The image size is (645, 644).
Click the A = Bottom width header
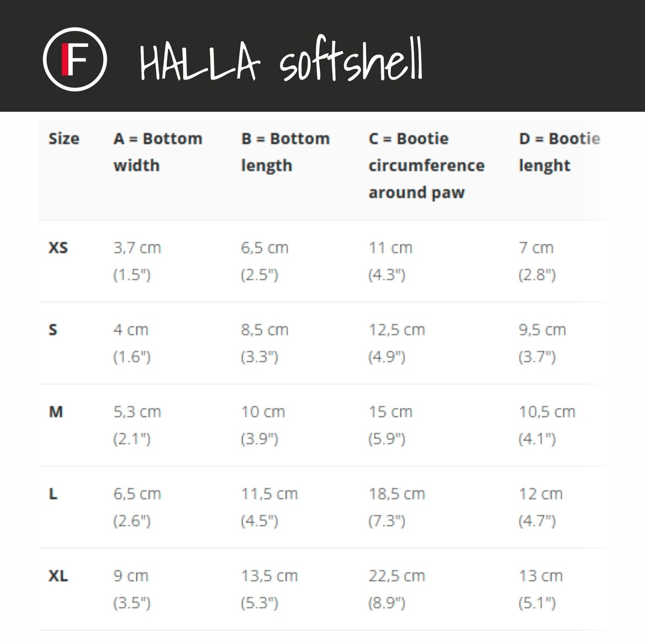click(157, 152)
